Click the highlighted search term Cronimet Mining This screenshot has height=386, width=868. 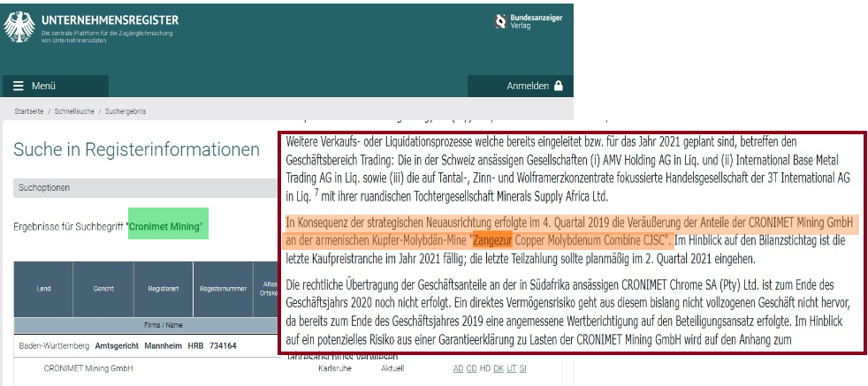pos(166,227)
